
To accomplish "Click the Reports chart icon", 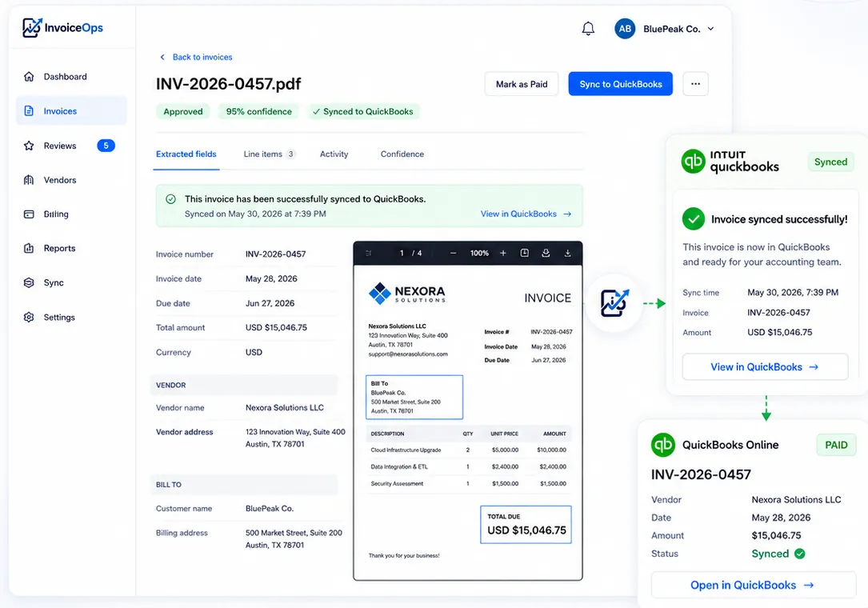I will [29, 248].
